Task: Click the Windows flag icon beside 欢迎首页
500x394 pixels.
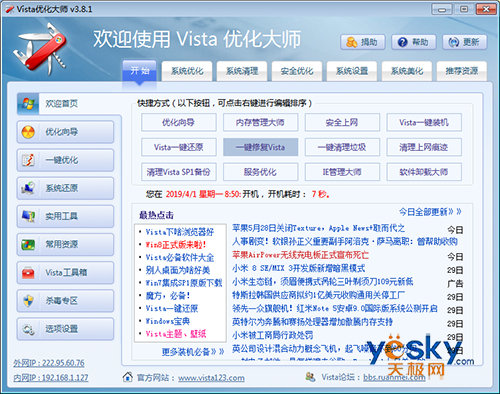Action: 28,104
